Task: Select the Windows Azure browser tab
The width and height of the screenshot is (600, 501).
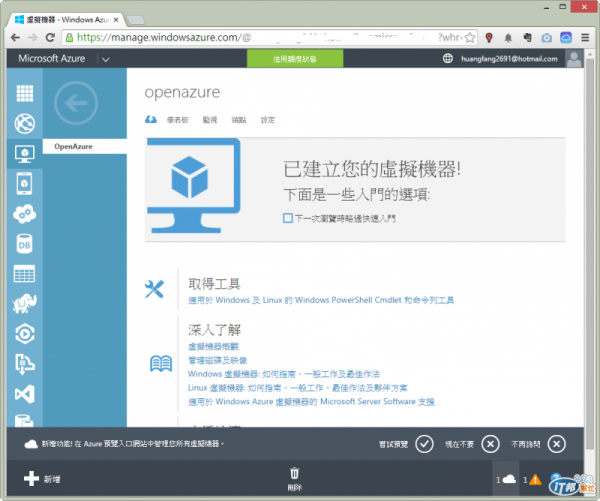Action: 66,20
